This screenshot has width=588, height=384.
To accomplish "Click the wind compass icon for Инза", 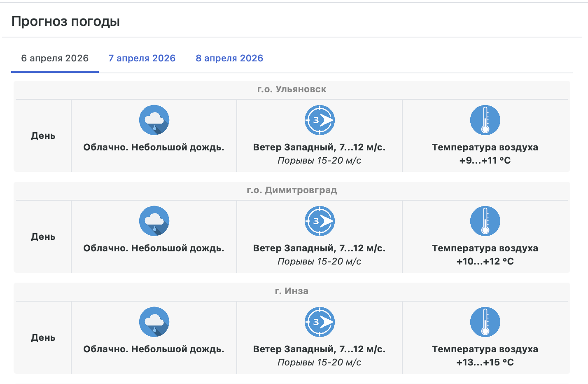I will 320,322.
